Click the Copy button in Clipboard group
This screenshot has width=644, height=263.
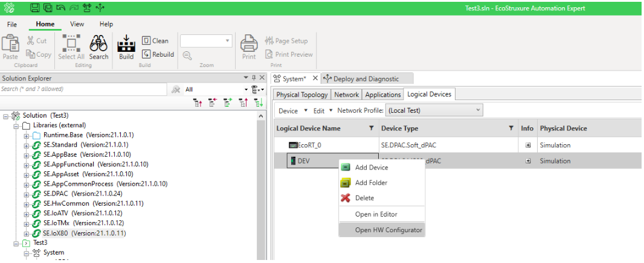tap(39, 54)
